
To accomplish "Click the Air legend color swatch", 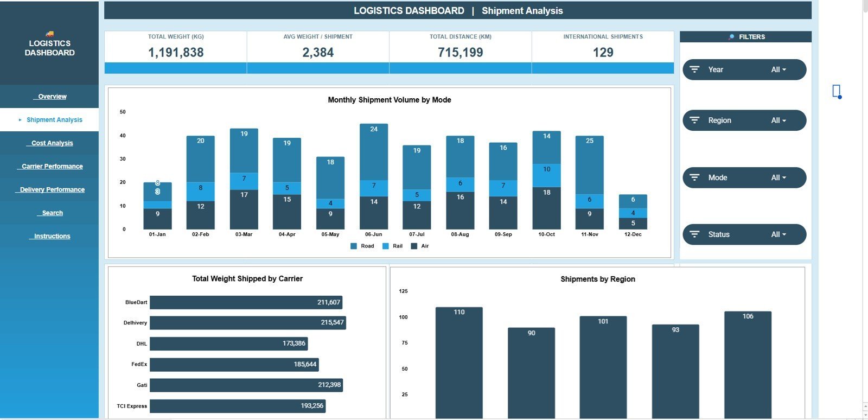I will point(414,246).
